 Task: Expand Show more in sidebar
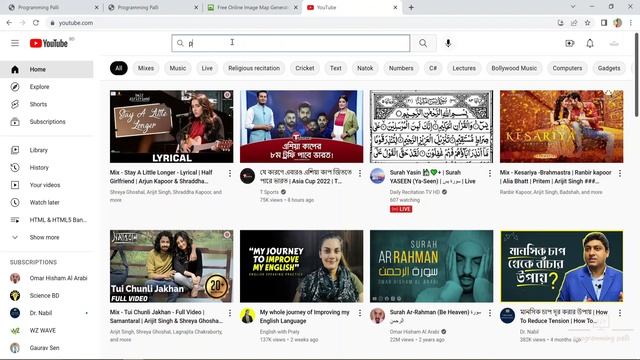pos(47,237)
